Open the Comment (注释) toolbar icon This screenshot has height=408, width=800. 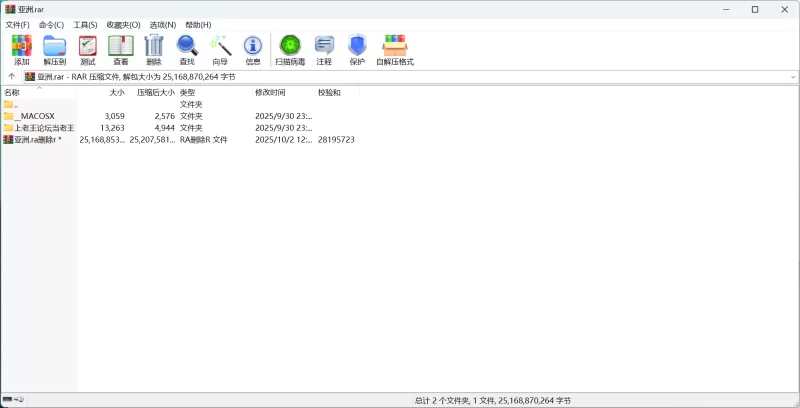point(324,48)
